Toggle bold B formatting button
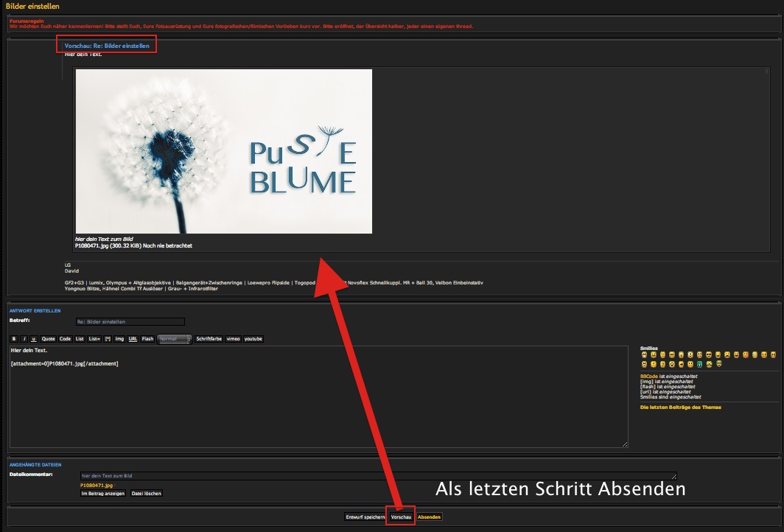Image resolution: width=784 pixels, height=532 pixels. click(14, 339)
